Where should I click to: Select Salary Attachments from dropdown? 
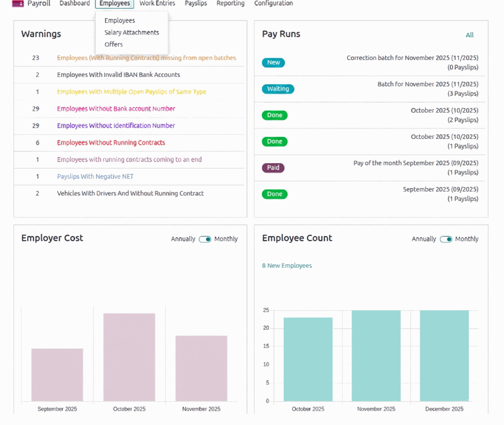[x=132, y=32]
